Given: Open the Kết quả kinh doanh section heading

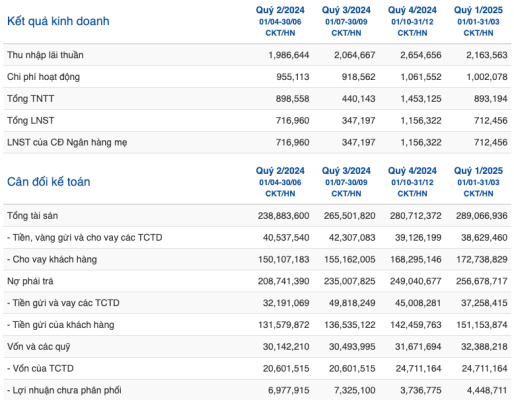Looking at the screenshot, I should point(58,21).
